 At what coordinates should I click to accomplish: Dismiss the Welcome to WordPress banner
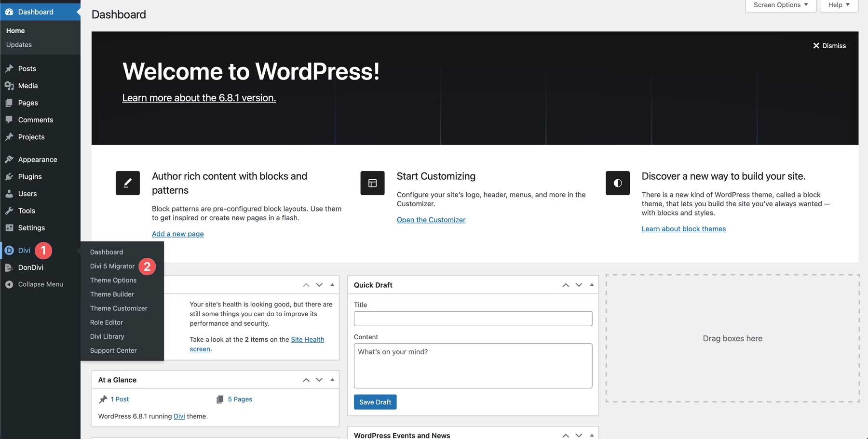(x=829, y=46)
